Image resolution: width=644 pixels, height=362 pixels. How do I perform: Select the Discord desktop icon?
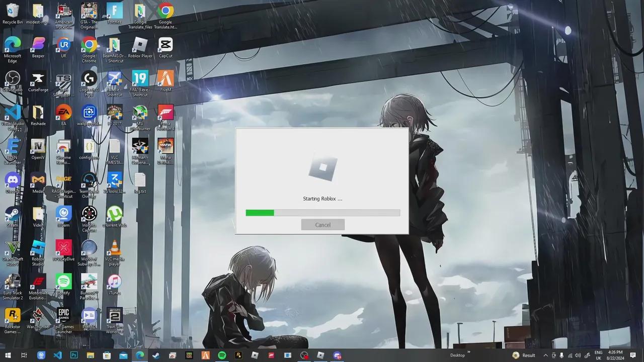[x=13, y=183]
